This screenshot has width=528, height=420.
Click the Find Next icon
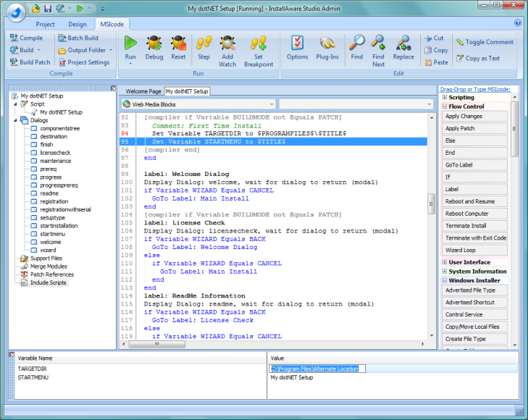(378, 43)
